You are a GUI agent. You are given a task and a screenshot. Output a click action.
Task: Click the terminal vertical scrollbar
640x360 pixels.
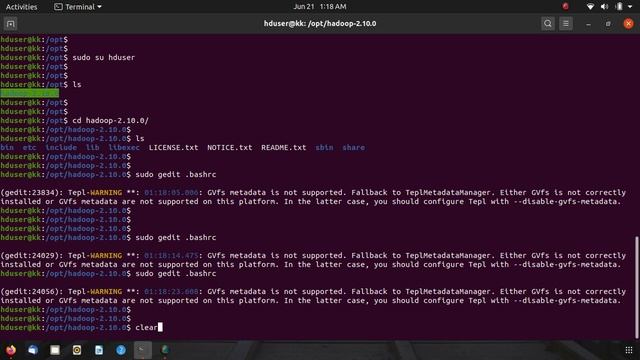pos(636,287)
